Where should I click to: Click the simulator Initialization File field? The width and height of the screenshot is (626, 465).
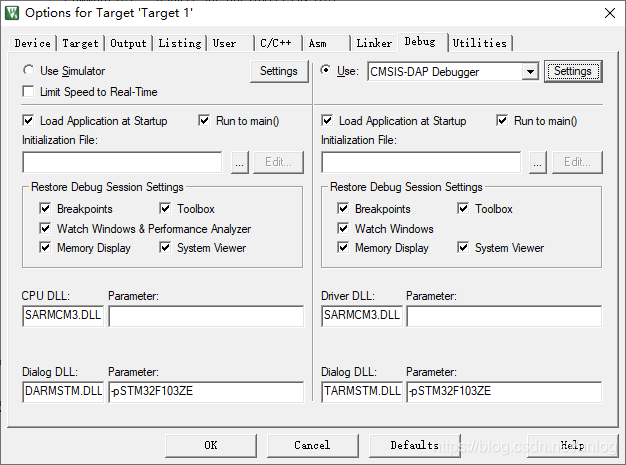point(122,162)
